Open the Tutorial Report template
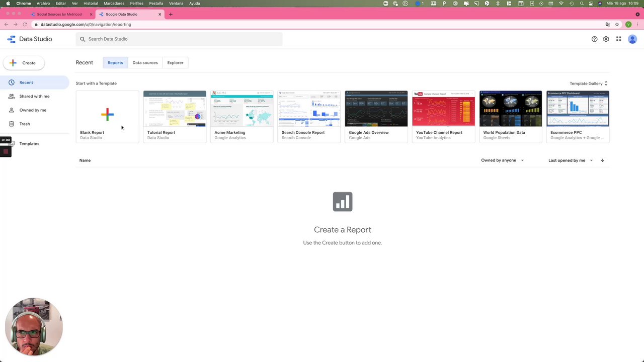Screen dimensions: 644x362 175,117
